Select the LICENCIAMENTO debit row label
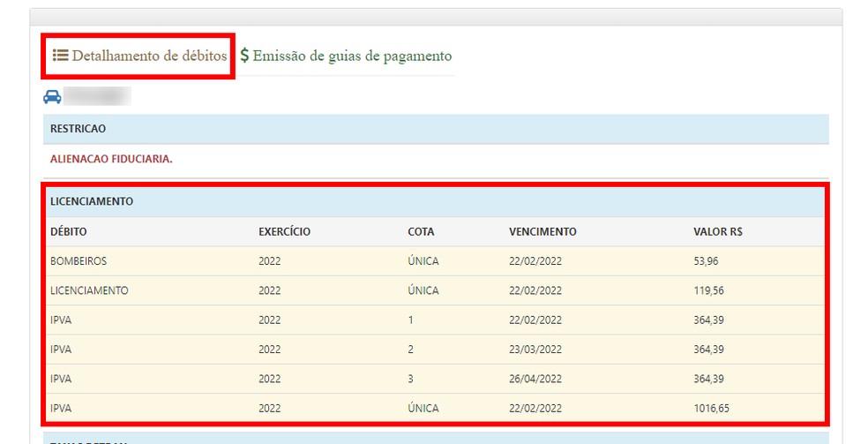This screenshot has height=444, width=868. point(89,290)
